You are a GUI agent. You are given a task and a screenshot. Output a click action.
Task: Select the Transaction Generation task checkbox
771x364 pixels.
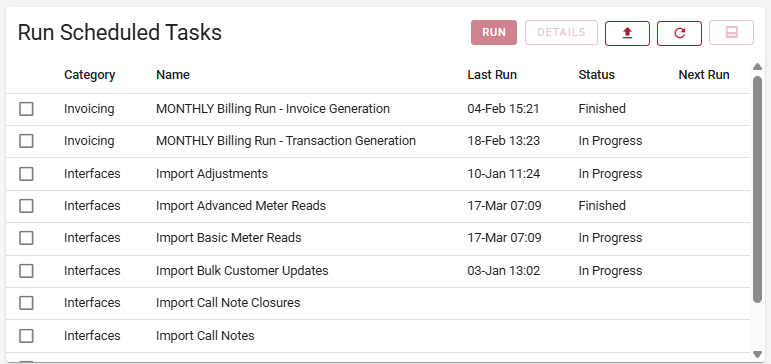tap(26, 141)
